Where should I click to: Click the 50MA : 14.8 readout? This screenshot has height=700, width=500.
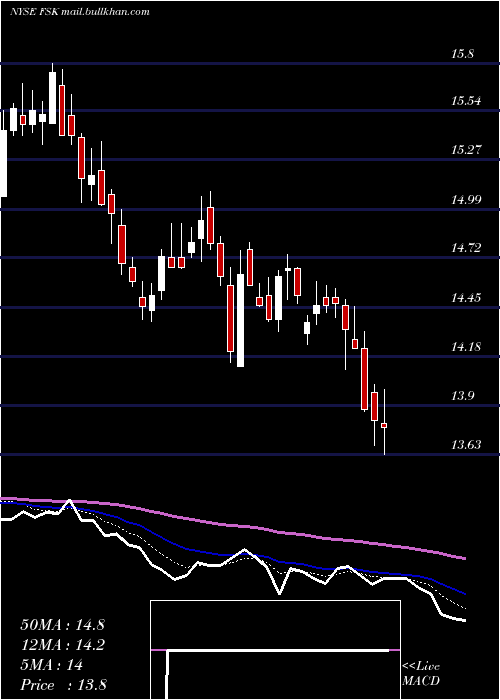[62, 625]
